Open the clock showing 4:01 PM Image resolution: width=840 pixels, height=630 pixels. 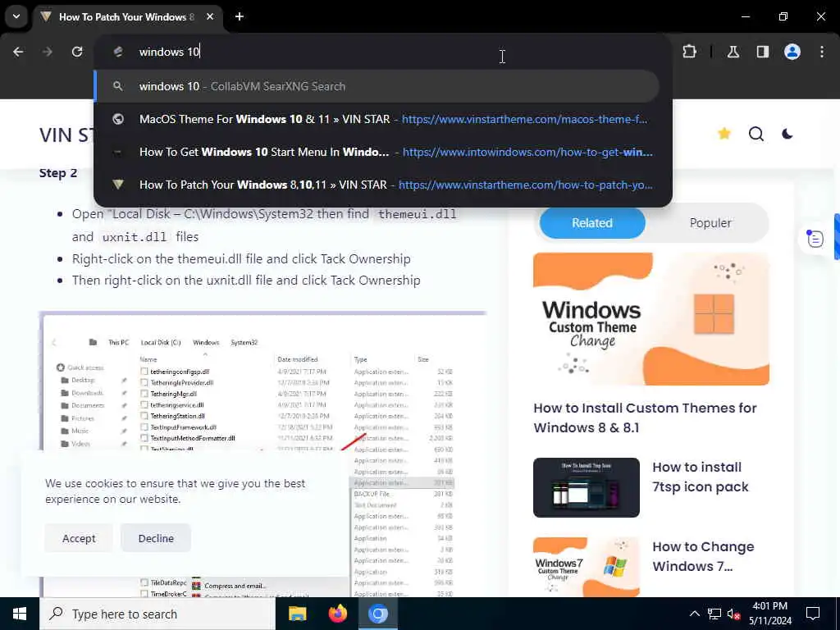tap(769, 614)
